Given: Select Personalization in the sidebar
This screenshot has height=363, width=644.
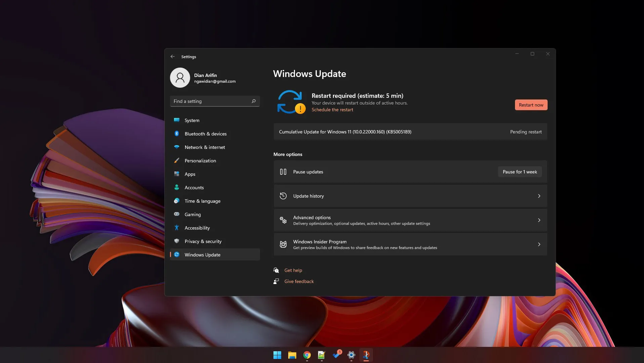Looking at the screenshot, I should pos(200,161).
